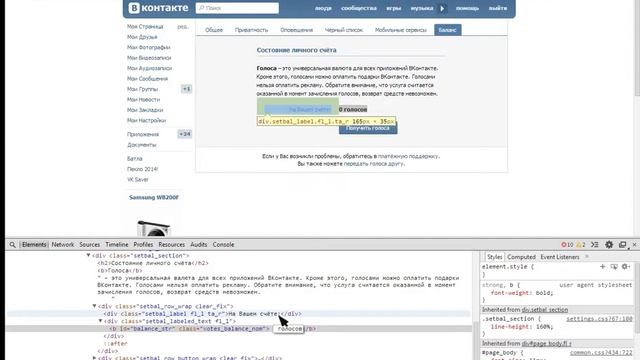Switch to the 'Мобильные сервисы' tab
Image resolution: width=640 pixels, height=360 pixels.
coord(400,30)
